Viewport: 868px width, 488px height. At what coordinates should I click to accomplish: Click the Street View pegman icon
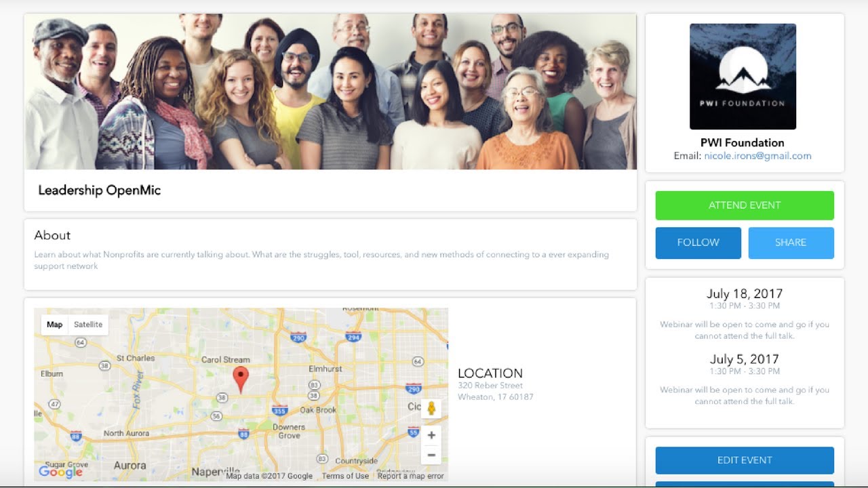431,408
